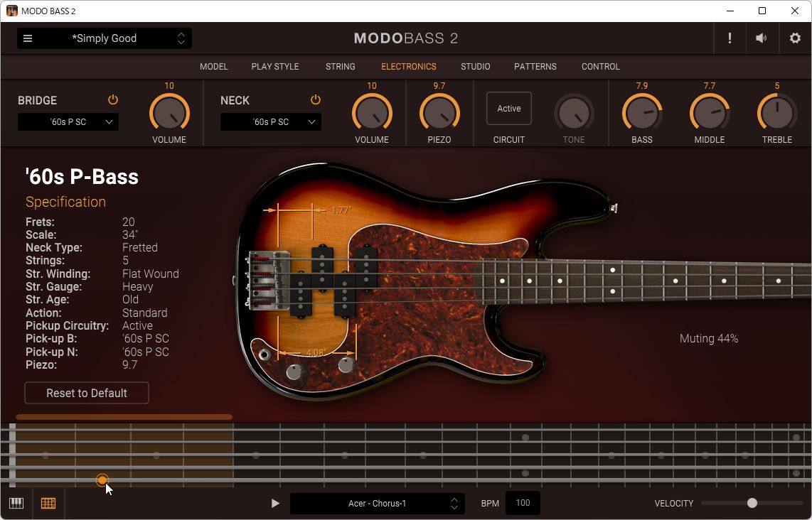Switch to the STUDIO tab
This screenshot has height=520, width=812.
pos(476,67)
